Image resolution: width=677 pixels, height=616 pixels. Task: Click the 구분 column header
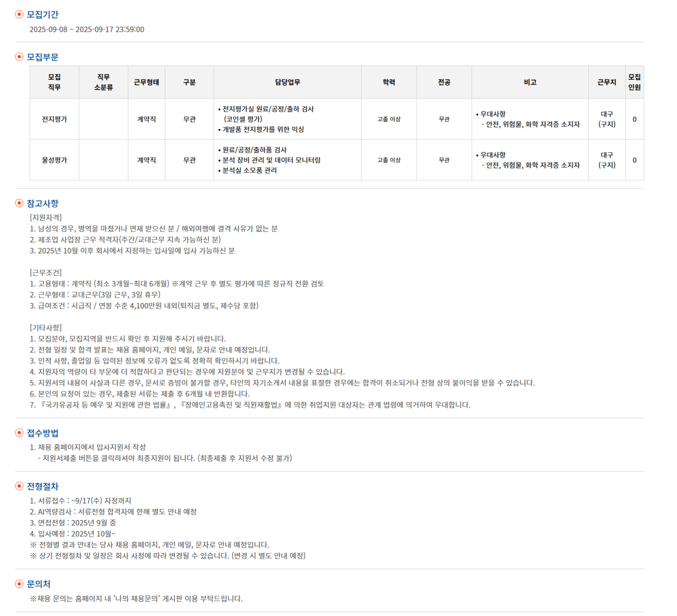click(x=189, y=82)
